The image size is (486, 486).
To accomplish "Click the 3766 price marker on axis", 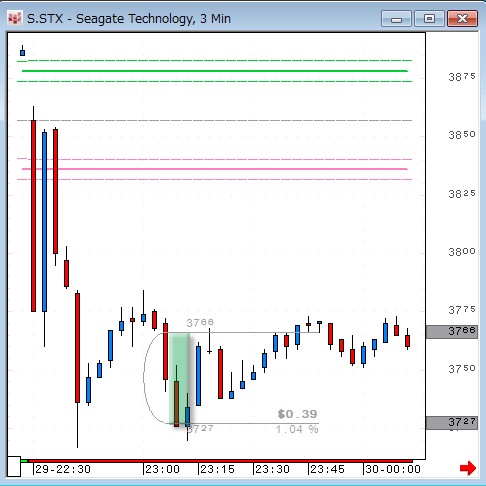I will [x=452, y=332].
